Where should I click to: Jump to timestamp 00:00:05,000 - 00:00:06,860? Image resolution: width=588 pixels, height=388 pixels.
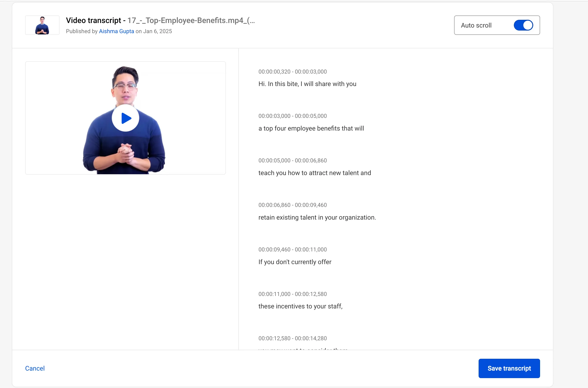(292, 161)
